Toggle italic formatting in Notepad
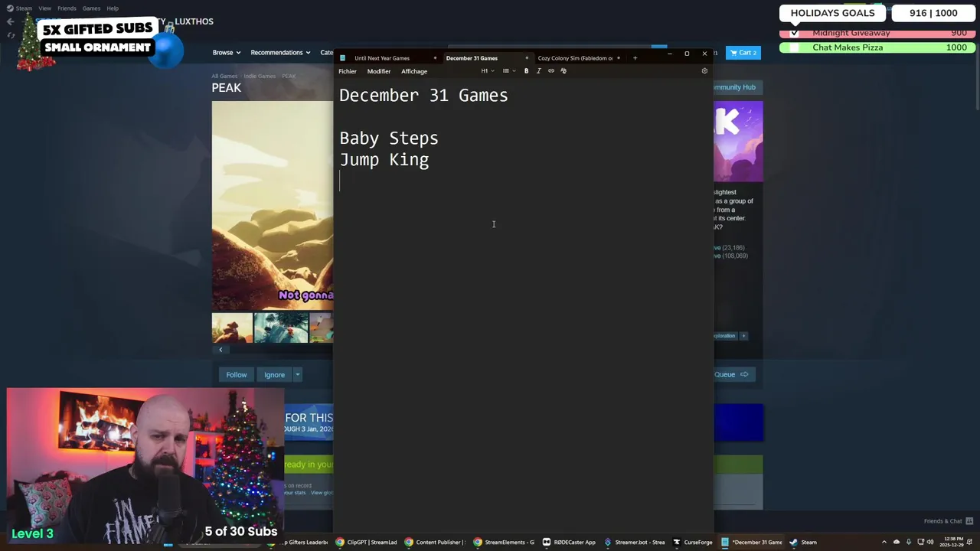 click(538, 71)
